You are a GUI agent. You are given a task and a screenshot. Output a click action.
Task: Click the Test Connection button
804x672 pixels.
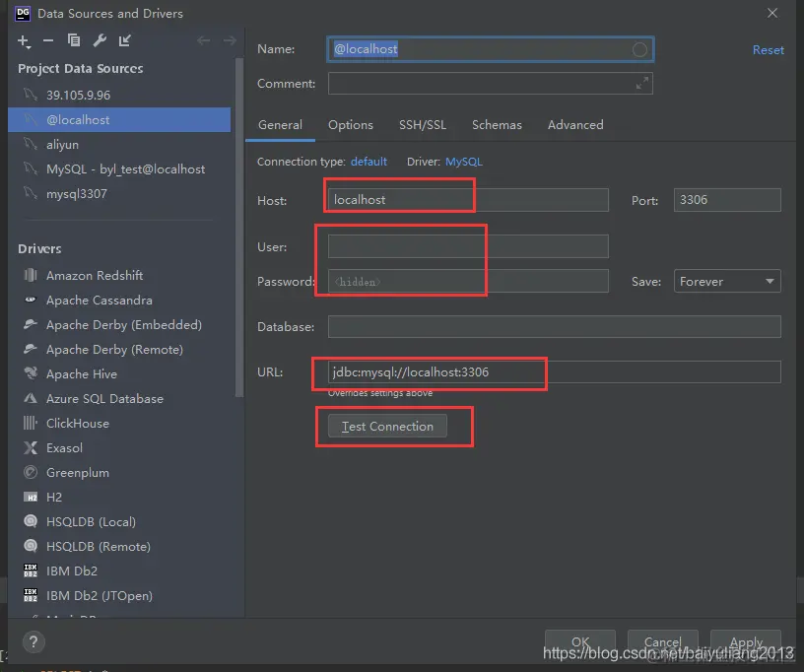tap(387, 426)
